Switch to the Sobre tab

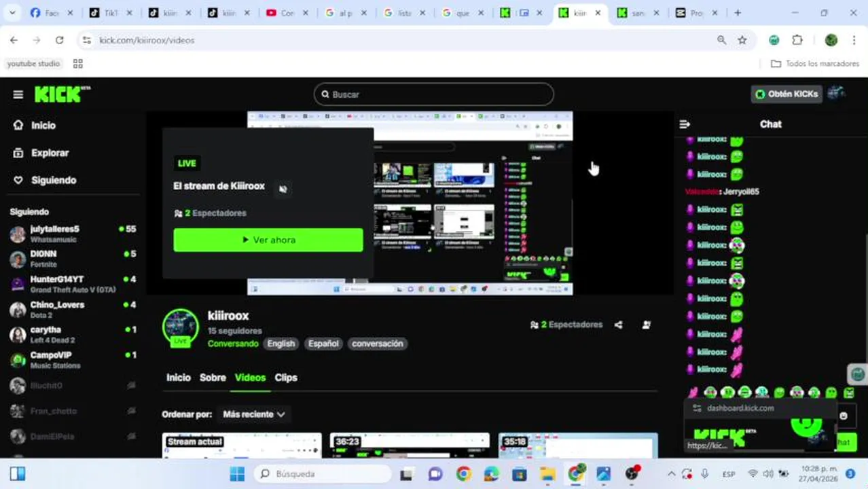pos(213,378)
